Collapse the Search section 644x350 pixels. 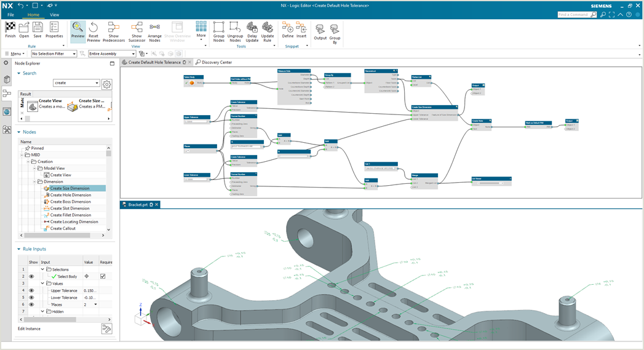pyautogui.click(x=19, y=73)
